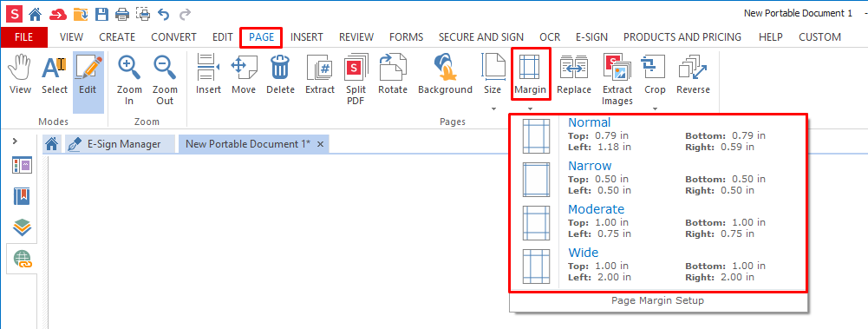Switch to the EDIT ribbon tab
868x329 pixels.
pyautogui.click(x=223, y=37)
